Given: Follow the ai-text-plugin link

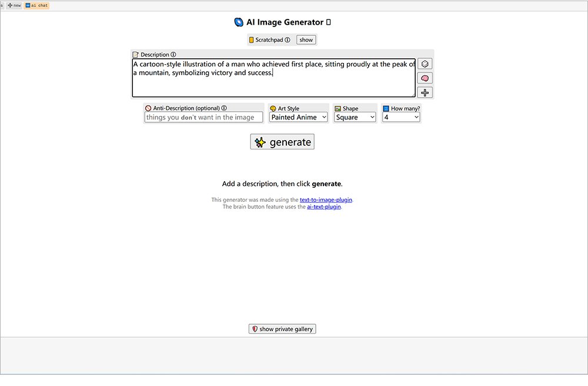Looking at the screenshot, I should (323, 207).
